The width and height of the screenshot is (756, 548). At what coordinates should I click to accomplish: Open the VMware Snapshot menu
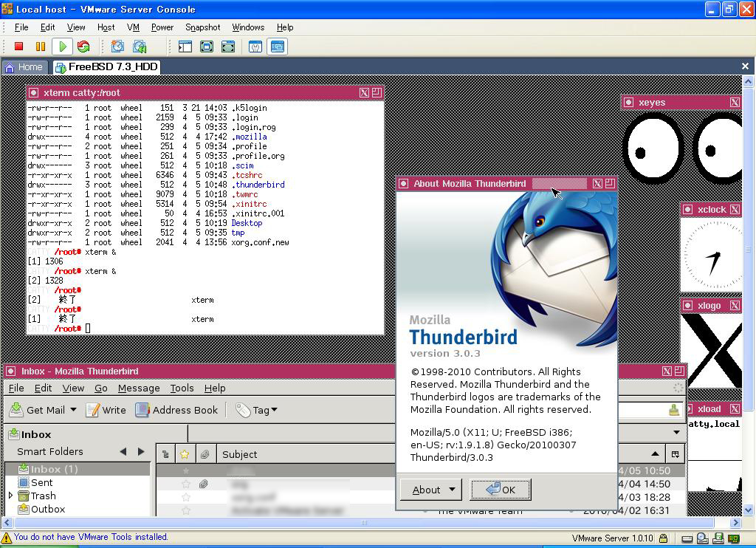(202, 27)
